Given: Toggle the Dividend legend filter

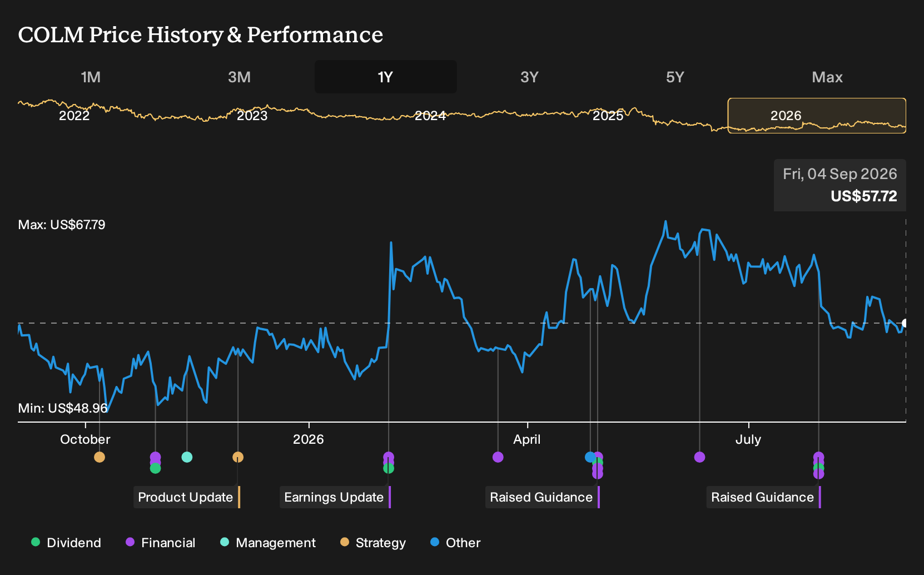Looking at the screenshot, I should pos(66,543).
